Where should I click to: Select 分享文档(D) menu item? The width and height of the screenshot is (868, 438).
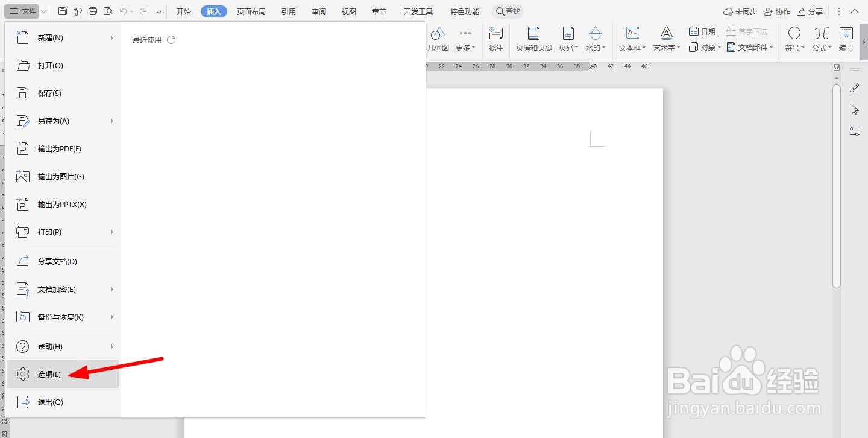[x=63, y=261]
